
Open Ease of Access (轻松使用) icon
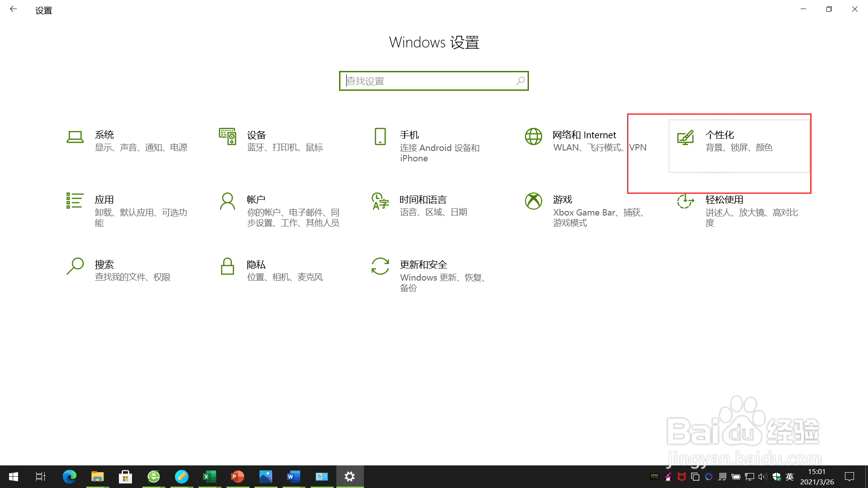pyautogui.click(x=685, y=202)
